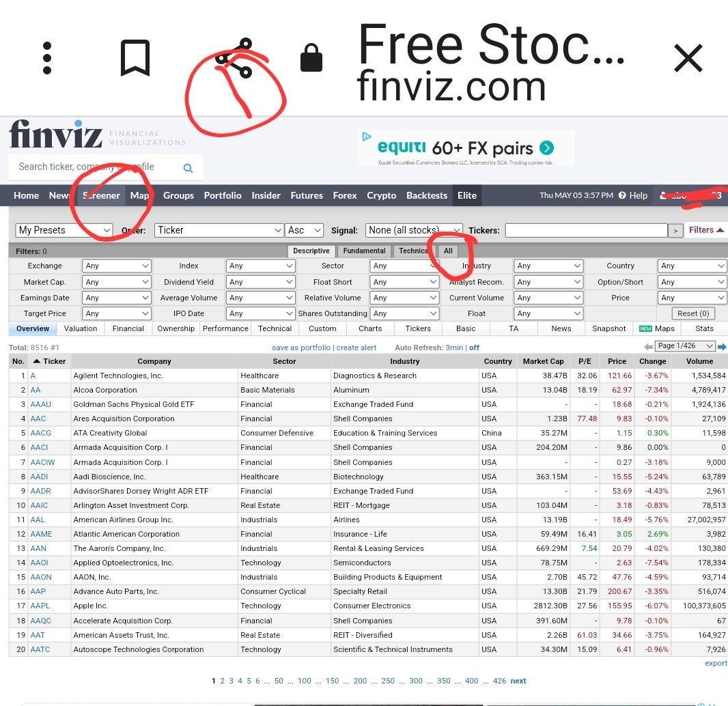
Task: Open the Order Ticker dropdown
Action: click(219, 230)
